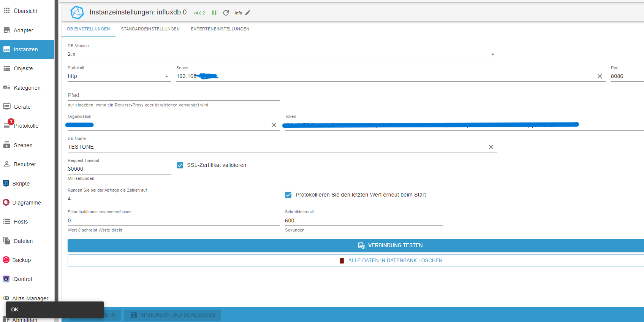Open Kategorien in the sidebar
The width and height of the screenshot is (644, 322).
click(27, 88)
